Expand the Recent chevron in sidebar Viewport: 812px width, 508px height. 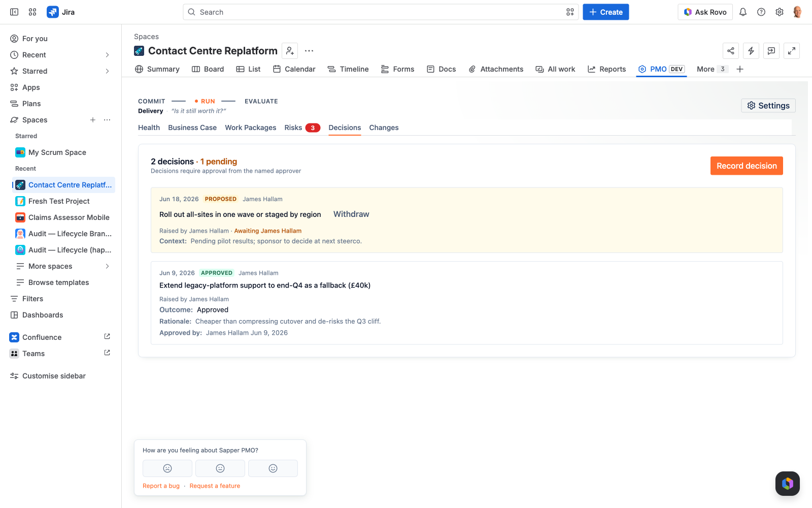[x=107, y=55]
